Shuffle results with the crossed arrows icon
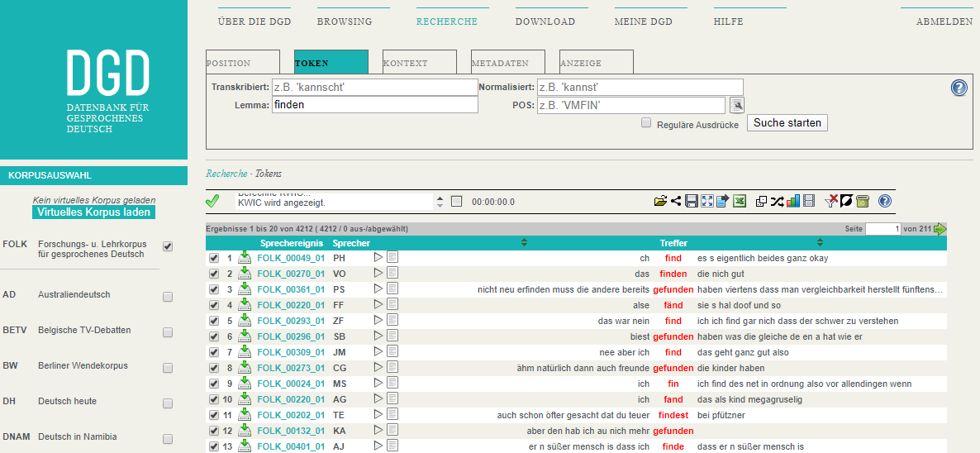Image resolution: width=980 pixels, height=453 pixels. pos(777,201)
